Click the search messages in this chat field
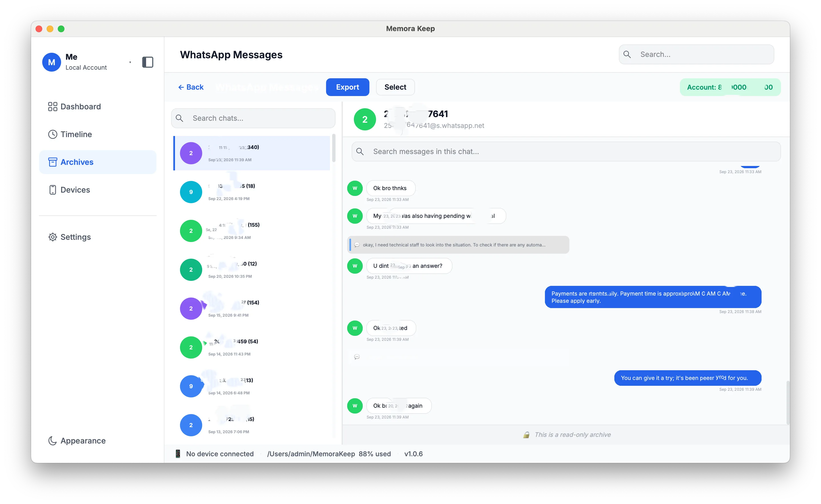The width and height of the screenshot is (821, 504). point(566,151)
